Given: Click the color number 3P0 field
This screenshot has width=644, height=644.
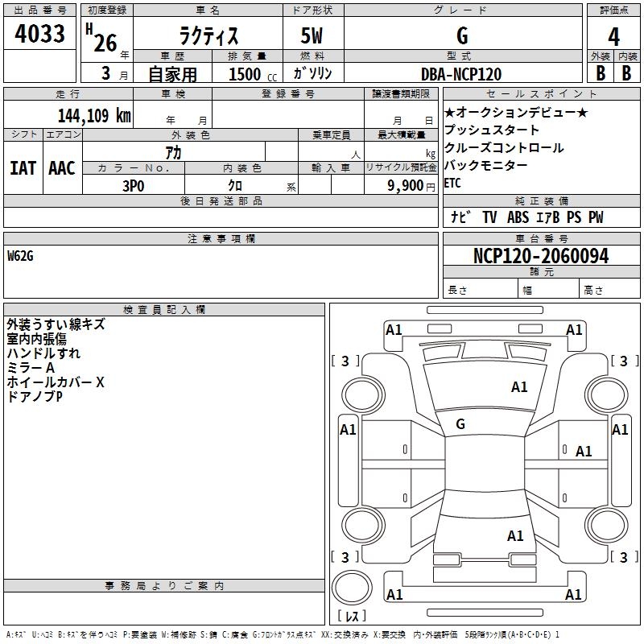Looking at the screenshot, I should point(134,185).
